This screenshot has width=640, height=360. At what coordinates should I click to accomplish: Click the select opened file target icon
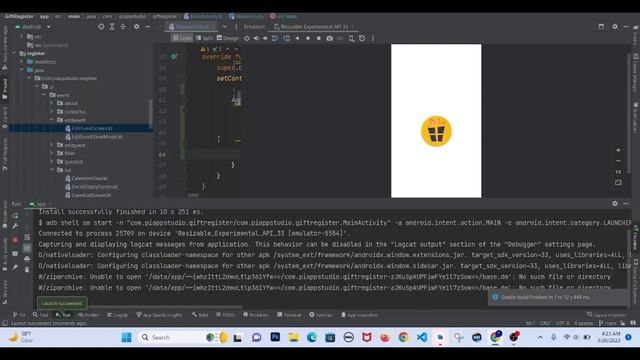point(101,27)
